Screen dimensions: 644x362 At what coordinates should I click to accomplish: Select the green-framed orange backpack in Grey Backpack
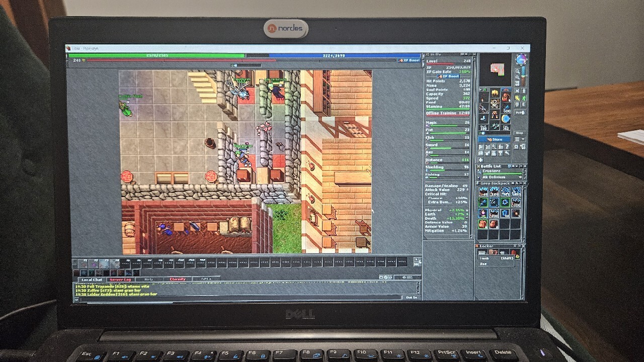pos(483,224)
